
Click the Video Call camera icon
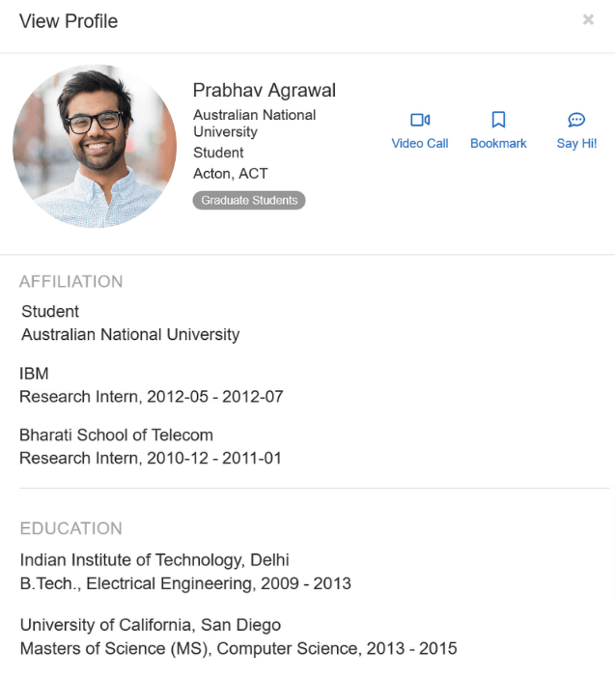[420, 120]
